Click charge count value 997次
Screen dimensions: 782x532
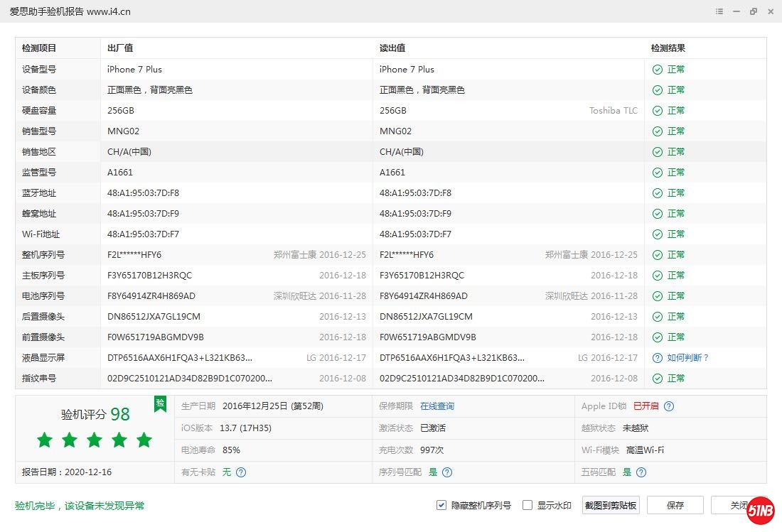(x=432, y=450)
